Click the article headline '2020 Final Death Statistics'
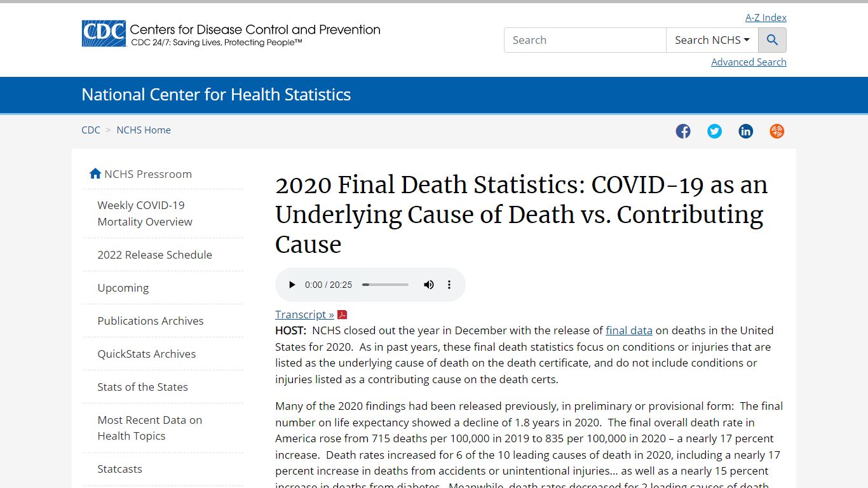This screenshot has height=488, width=868. [521, 215]
